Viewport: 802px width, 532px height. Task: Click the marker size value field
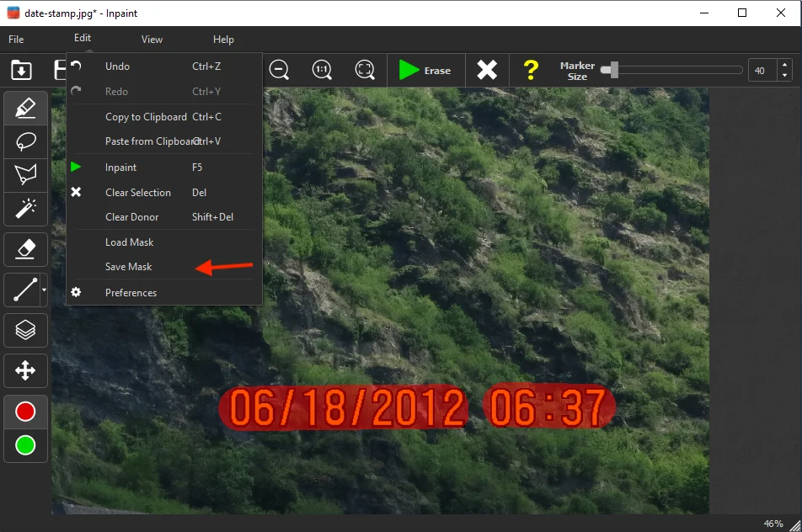pyautogui.click(x=762, y=71)
